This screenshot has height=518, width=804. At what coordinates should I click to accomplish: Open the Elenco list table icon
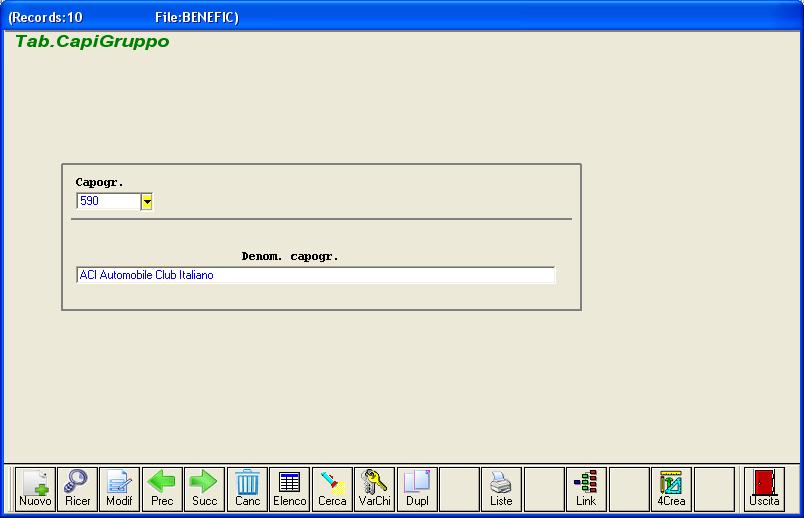[290, 489]
